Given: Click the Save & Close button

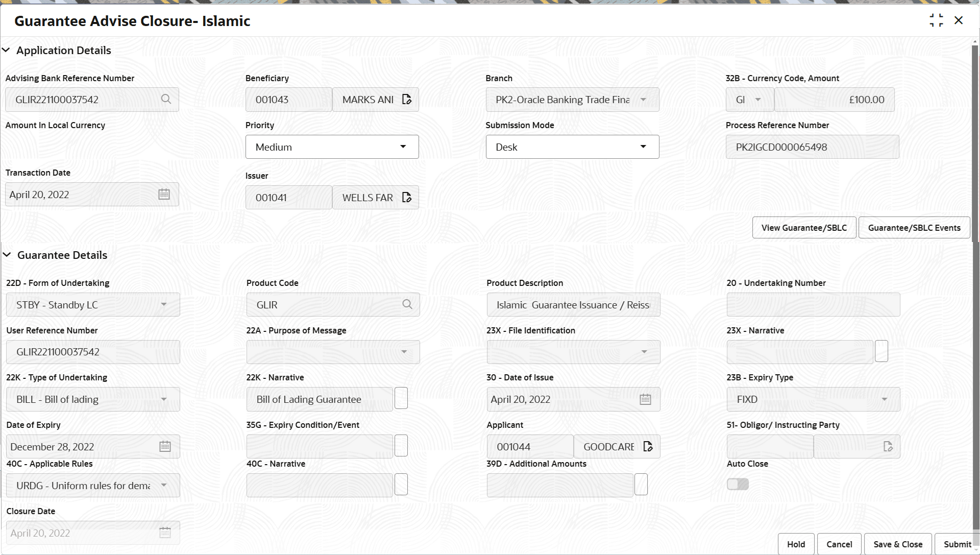Looking at the screenshot, I should [x=897, y=544].
